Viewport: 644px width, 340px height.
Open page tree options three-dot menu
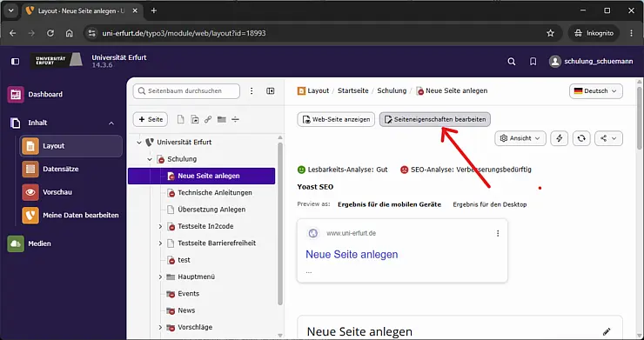252,91
